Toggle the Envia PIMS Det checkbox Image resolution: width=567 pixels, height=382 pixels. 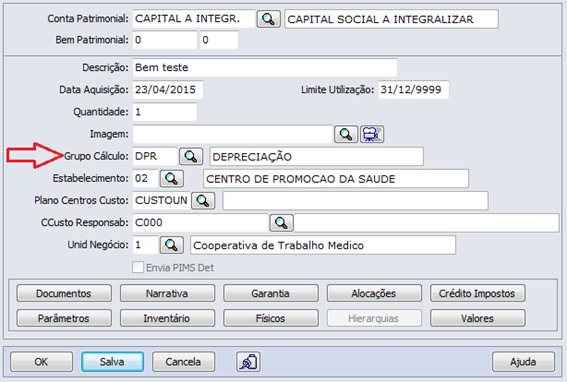138,268
